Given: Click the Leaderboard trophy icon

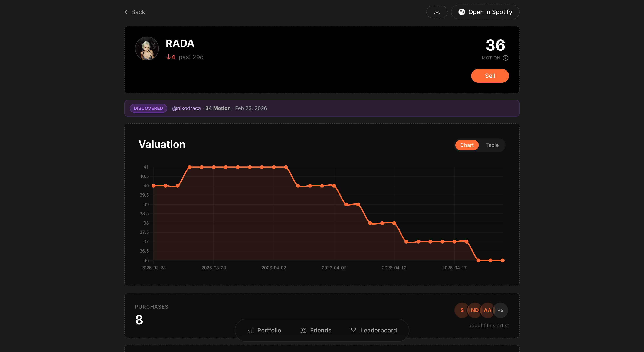Looking at the screenshot, I should click(353, 330).
